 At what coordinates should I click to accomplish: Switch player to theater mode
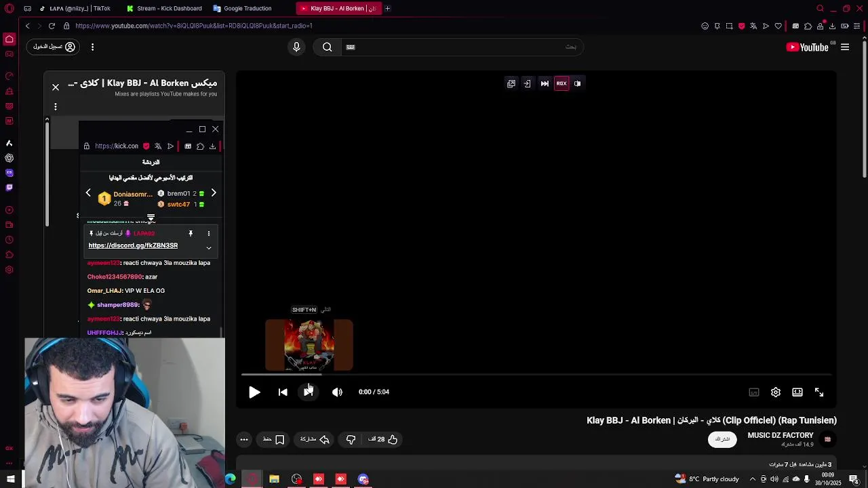click(x=797, y=392)
